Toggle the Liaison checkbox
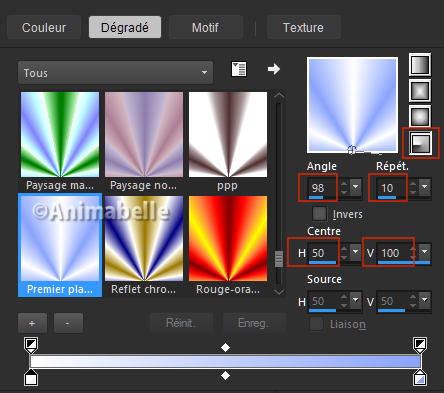This screenshot has height=393, width=444. [316, 324]
